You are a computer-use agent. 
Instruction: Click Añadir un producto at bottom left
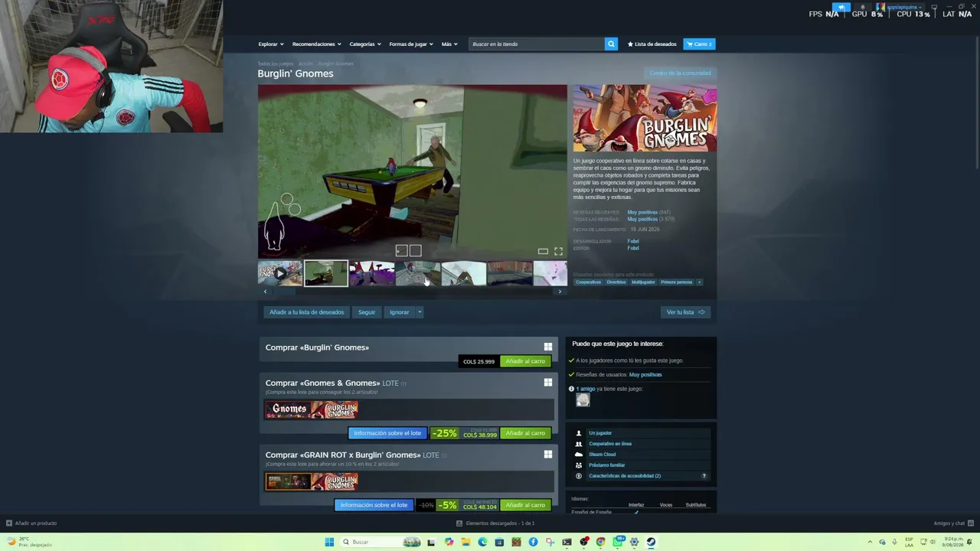click(31, 523)
